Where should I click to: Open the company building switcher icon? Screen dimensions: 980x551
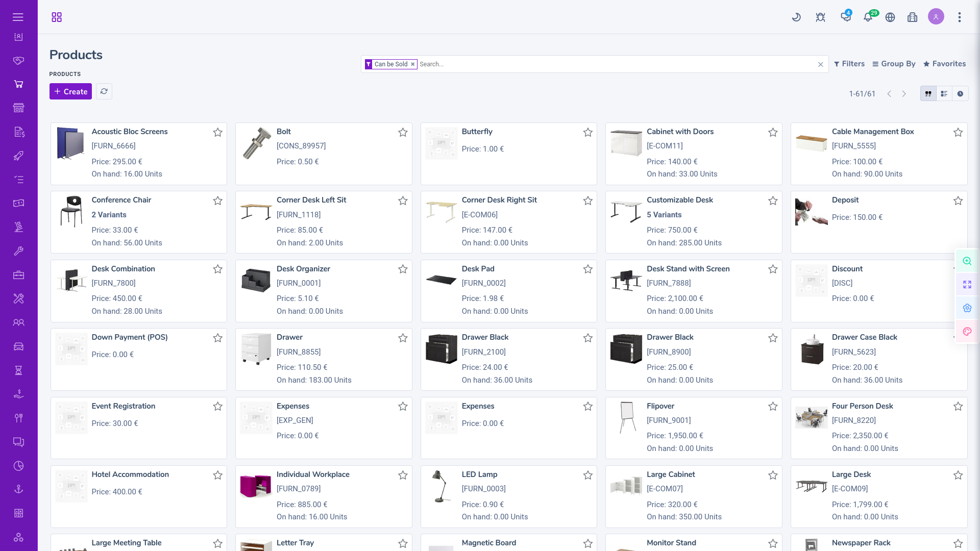pos(913,17)
